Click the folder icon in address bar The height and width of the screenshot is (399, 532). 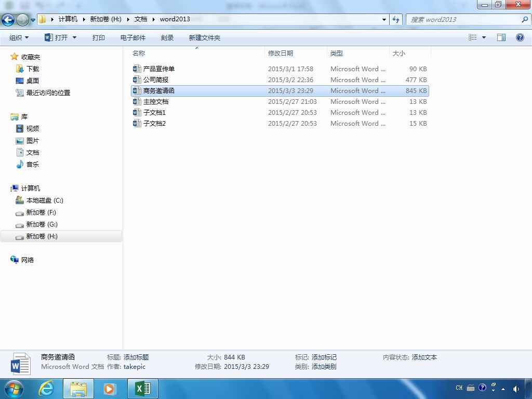pos(43,19)
